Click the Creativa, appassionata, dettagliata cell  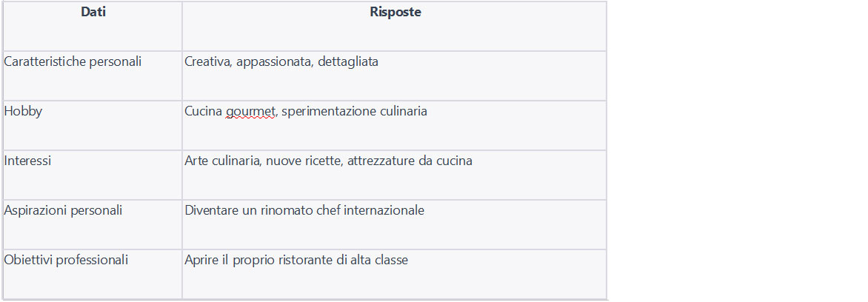pos(395,75)
